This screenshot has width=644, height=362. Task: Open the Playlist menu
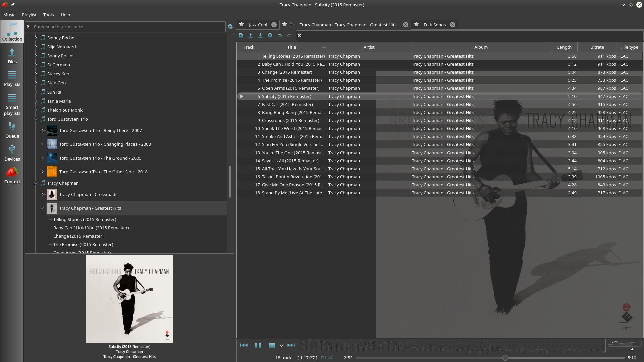coord(29,15)
